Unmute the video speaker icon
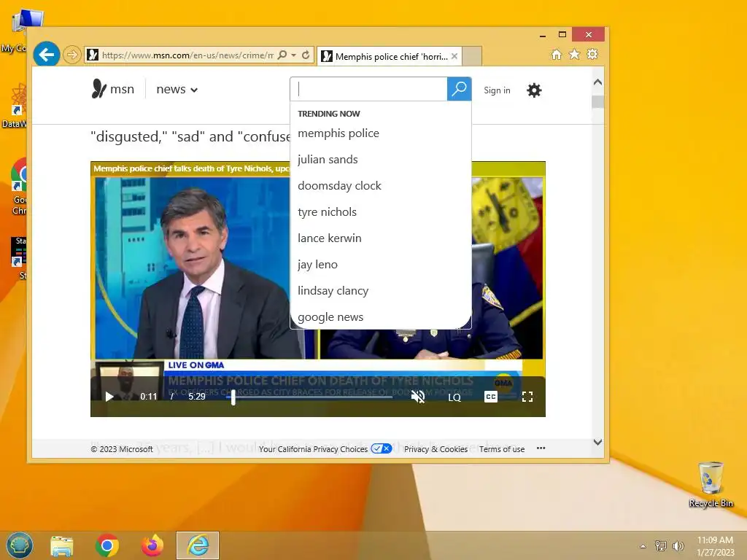Image resolution: width=747 pixels, height=560 pixels. click(x=418, y=397)
